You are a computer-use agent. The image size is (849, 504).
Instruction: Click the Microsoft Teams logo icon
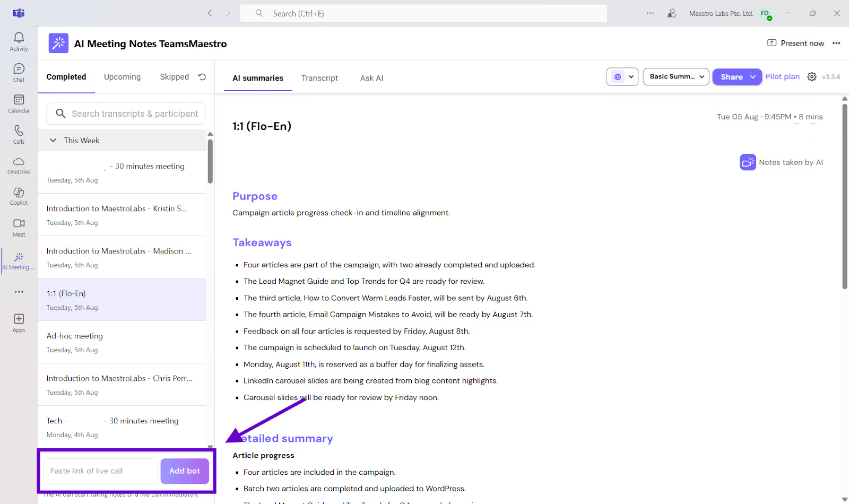pyautogui.click(x=19, y=13)
